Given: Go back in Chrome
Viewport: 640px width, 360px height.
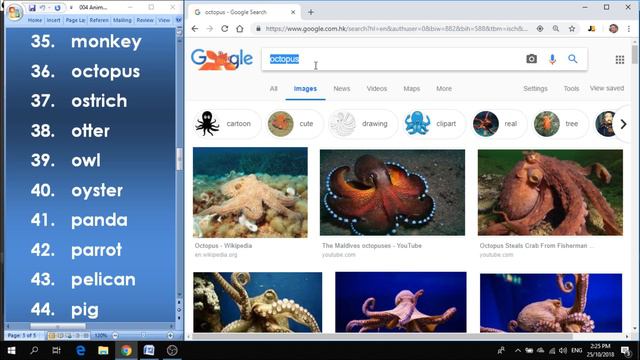Looking at the screenshot, I should (x=195, y=29).
